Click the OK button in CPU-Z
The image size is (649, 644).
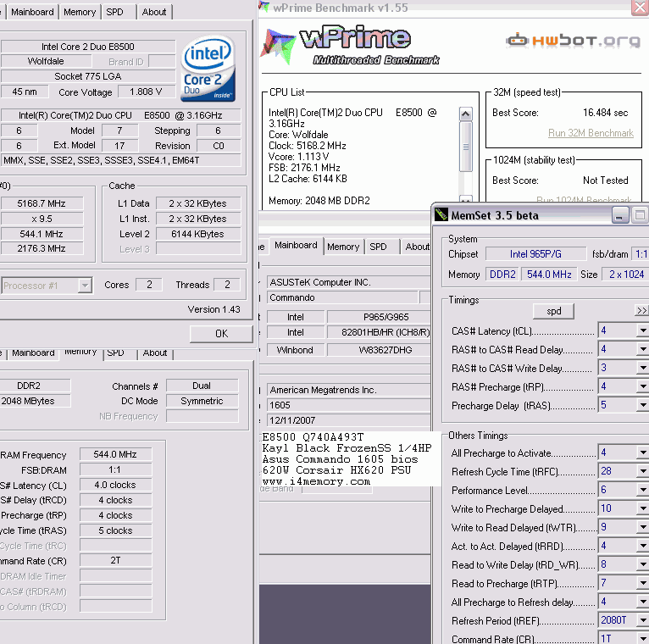[x=221, y=334]
